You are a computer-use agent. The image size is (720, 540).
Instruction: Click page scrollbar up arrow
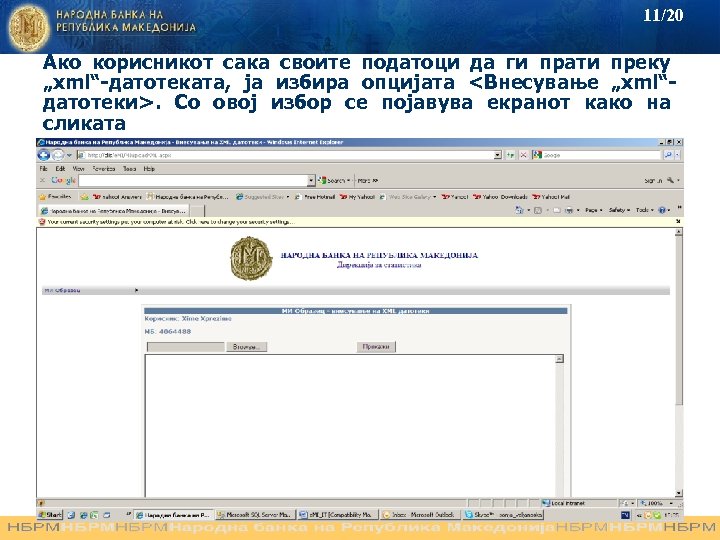coord(679,232)
